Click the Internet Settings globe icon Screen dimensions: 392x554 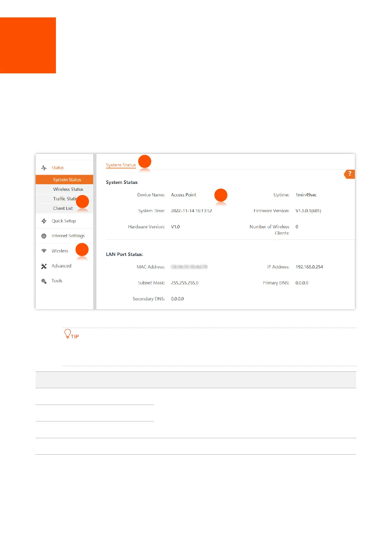click(44, 236)
